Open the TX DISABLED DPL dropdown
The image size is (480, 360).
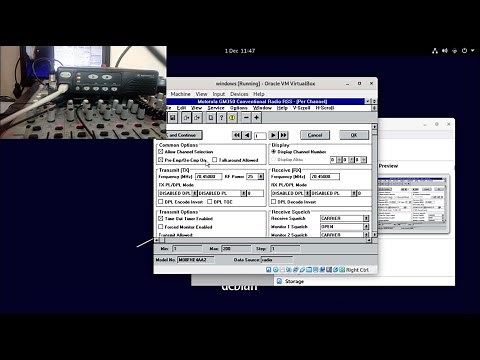coord(195,193)
